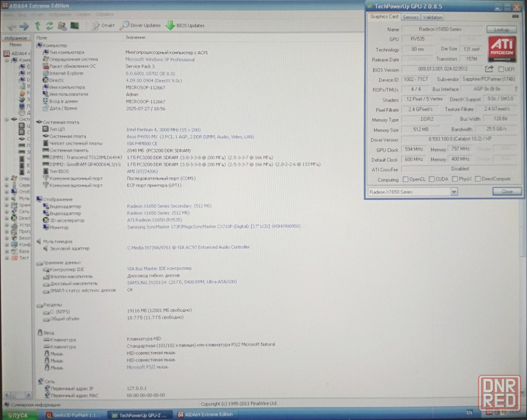
Task: Expand the Устройства tree node
Action: click(x=6, y=225)
